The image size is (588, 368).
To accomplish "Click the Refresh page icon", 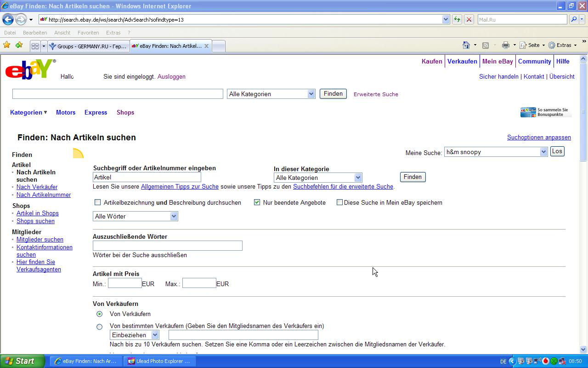I will (x=457, y=19).
